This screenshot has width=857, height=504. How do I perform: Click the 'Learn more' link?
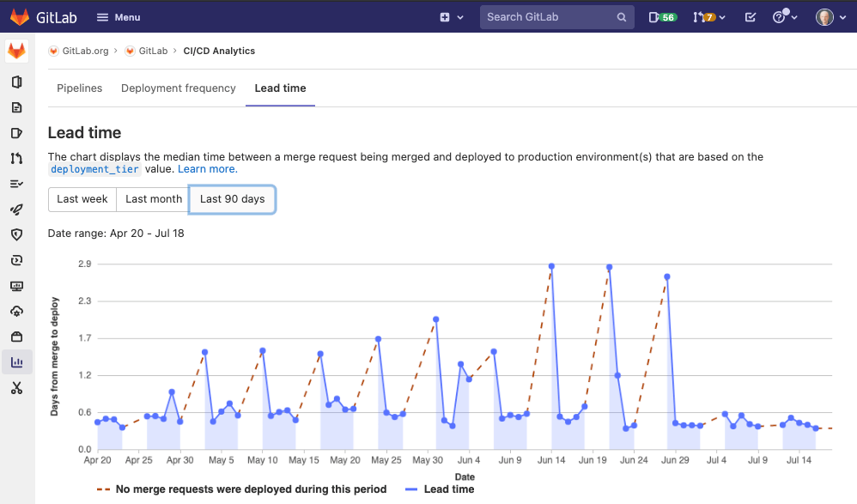click(x=206, y=168)
